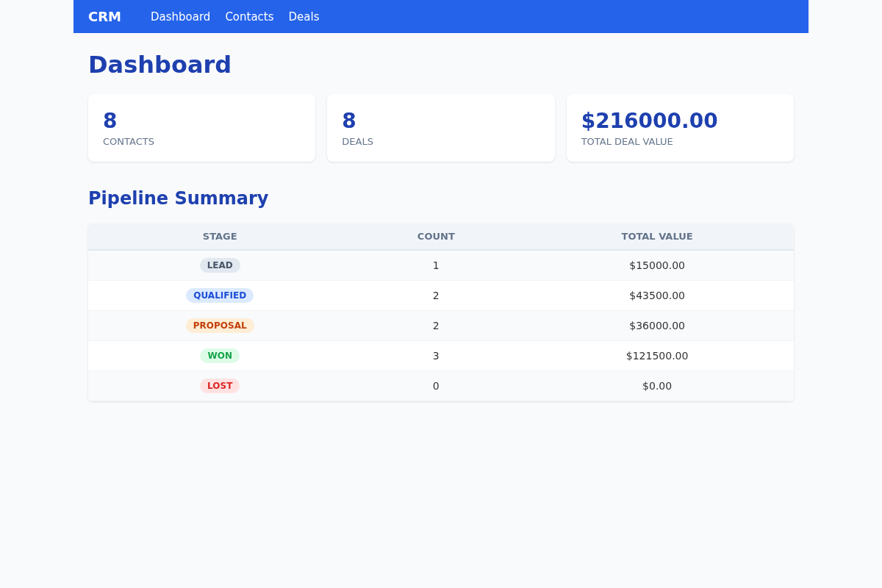Select the Total Deal Value card
This screenshot has width=882, height=588.
coord(679,127)
